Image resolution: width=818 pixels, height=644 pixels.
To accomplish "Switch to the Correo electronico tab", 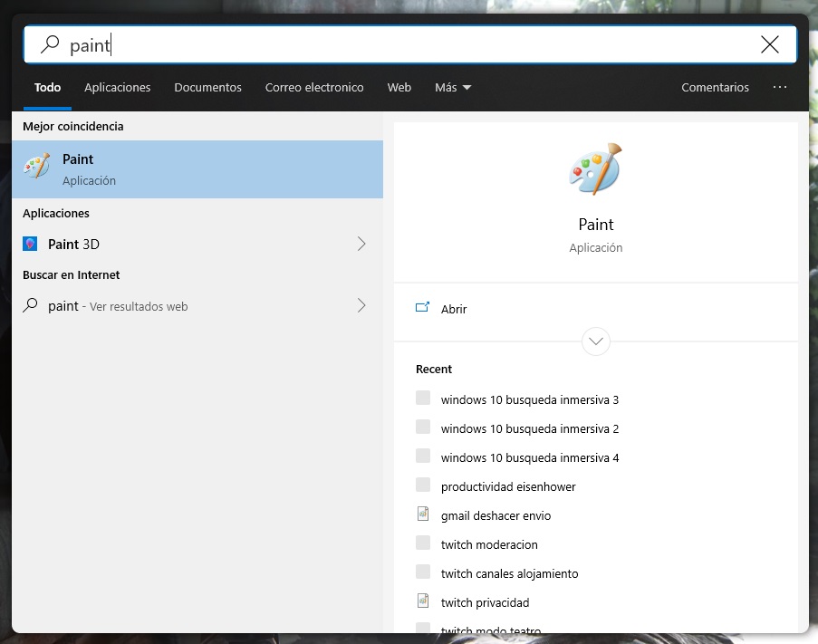I will click(x=314, y=88).
